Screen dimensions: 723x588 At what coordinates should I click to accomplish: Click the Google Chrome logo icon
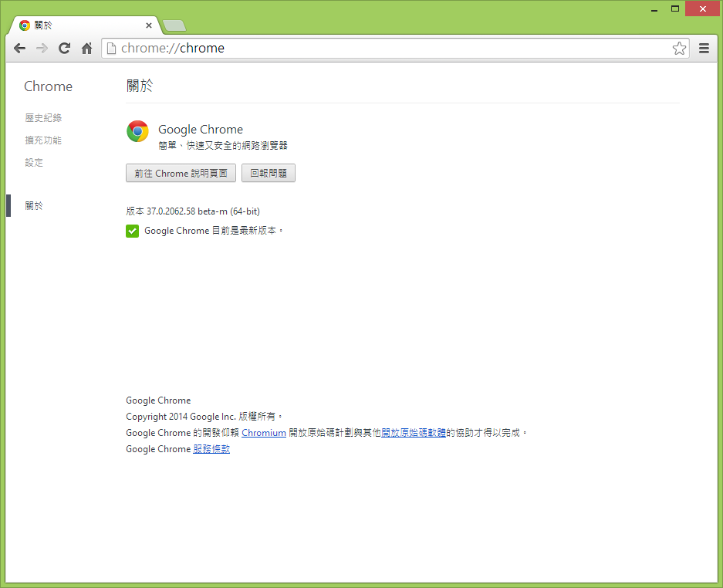click(137, 131)
